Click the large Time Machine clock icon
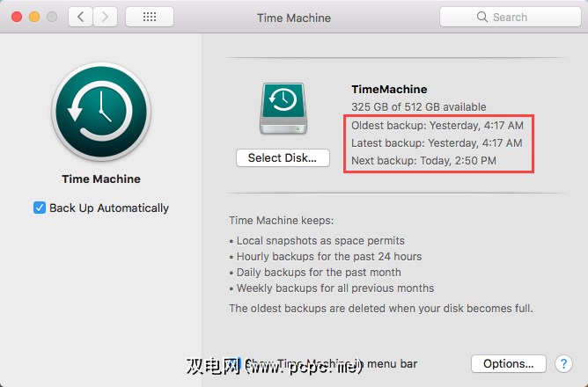Image resolution: width=588 pixels, height=387 pixels. click(101, 111)
